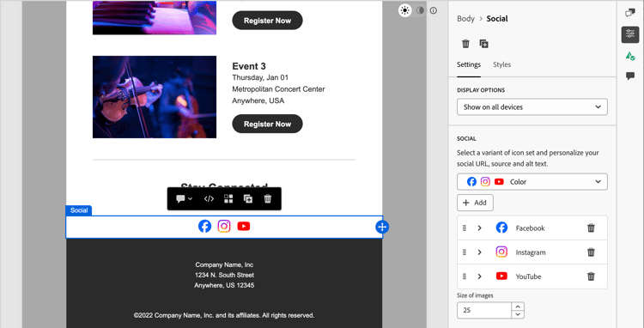Select the YouTube label in the list

pos(529,276)
